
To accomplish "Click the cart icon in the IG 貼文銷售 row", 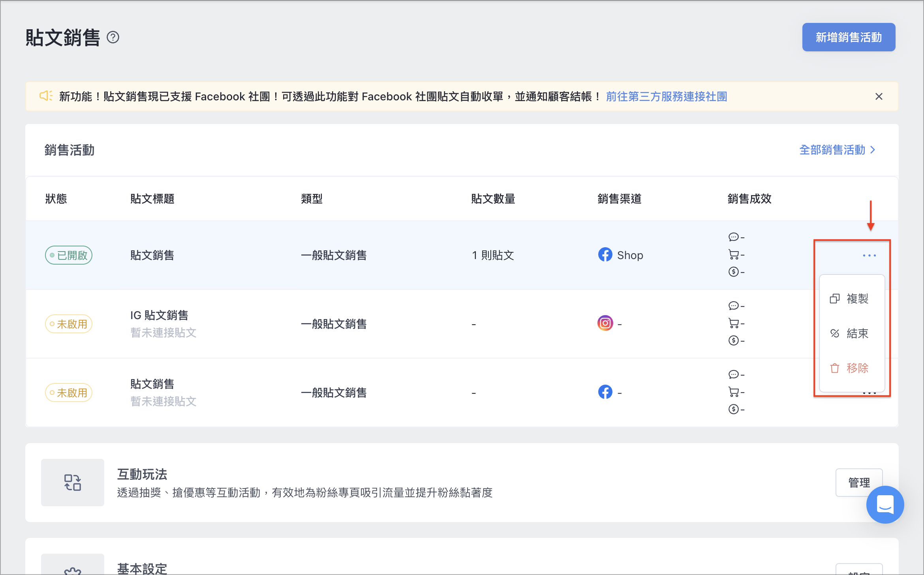I will (733, 323).
